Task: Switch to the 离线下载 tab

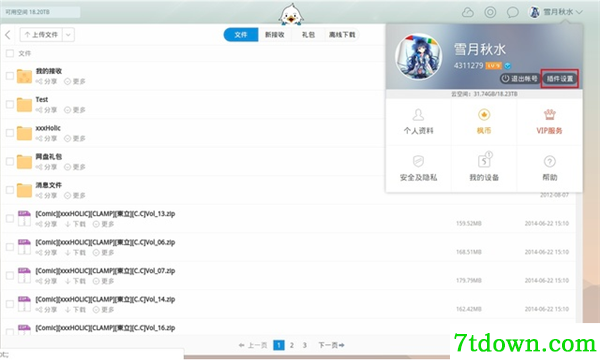Action: (342, 35)
